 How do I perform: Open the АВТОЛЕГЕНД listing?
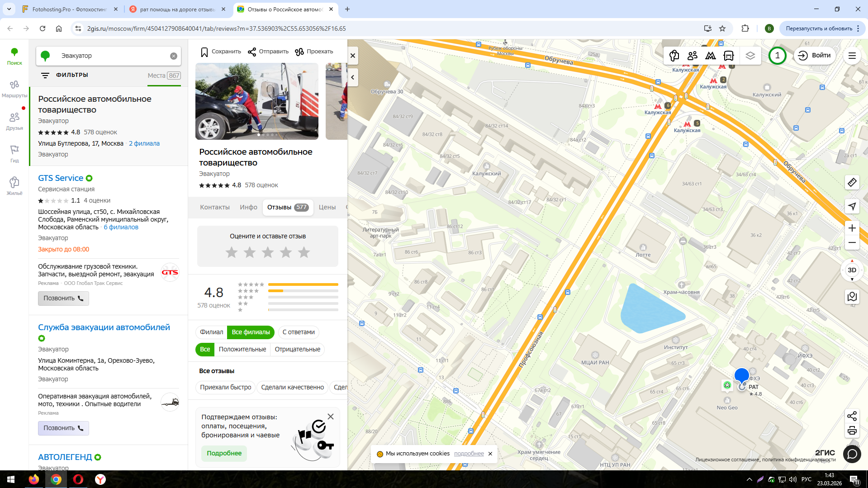[65, 457]
